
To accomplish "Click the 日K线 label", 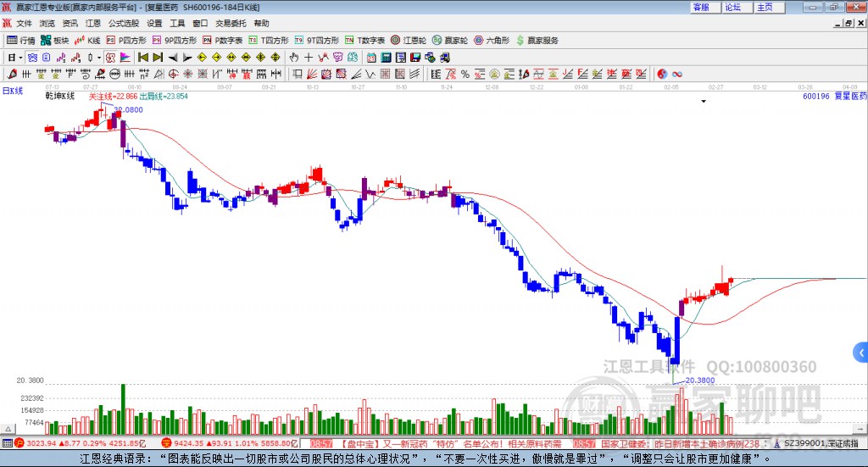I will click(13, 91).
